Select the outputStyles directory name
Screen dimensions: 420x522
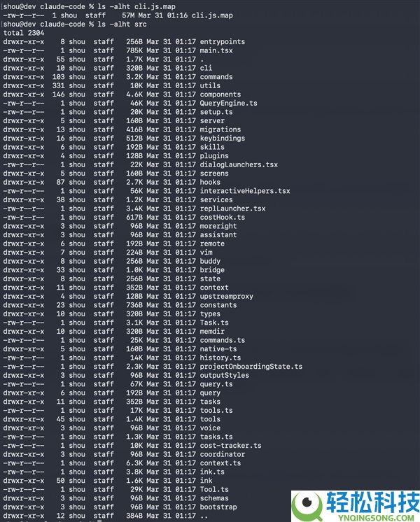pos(225,375)
